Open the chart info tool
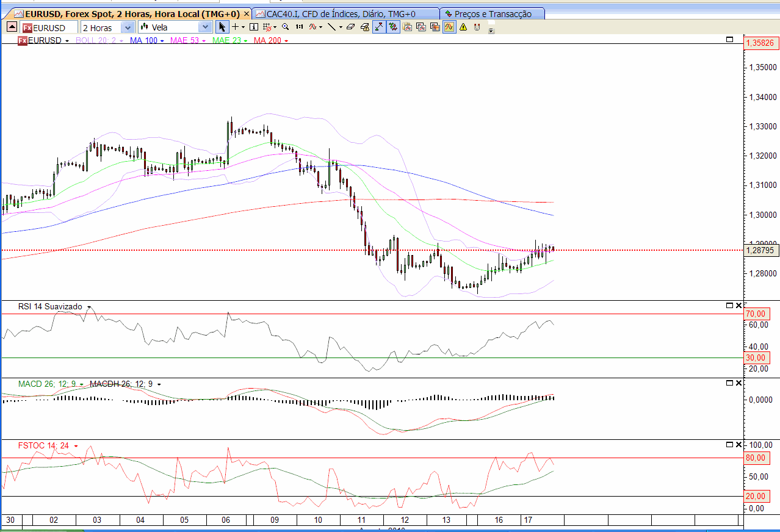 coord(253,27)
